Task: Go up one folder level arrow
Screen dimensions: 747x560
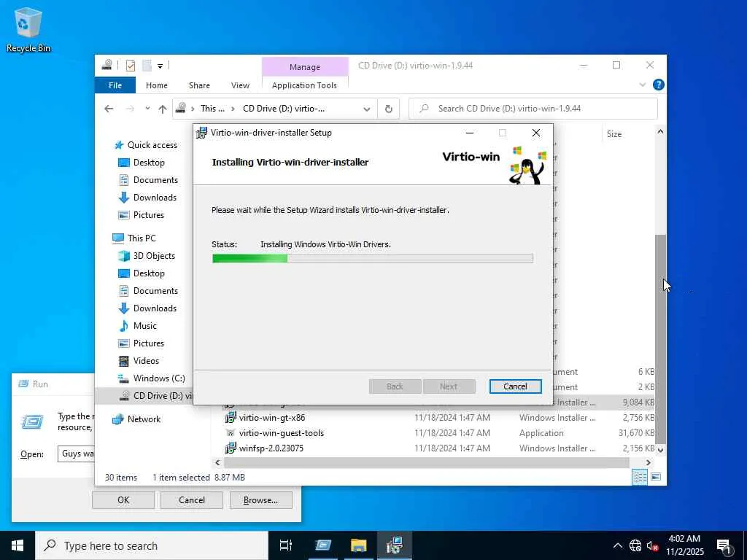Action: pos(163,109)
